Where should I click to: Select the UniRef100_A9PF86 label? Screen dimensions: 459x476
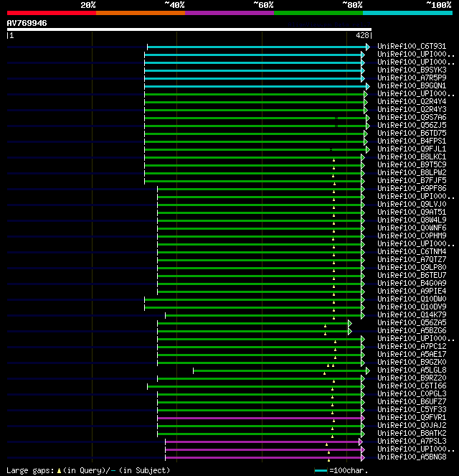[x=412, y=188]
